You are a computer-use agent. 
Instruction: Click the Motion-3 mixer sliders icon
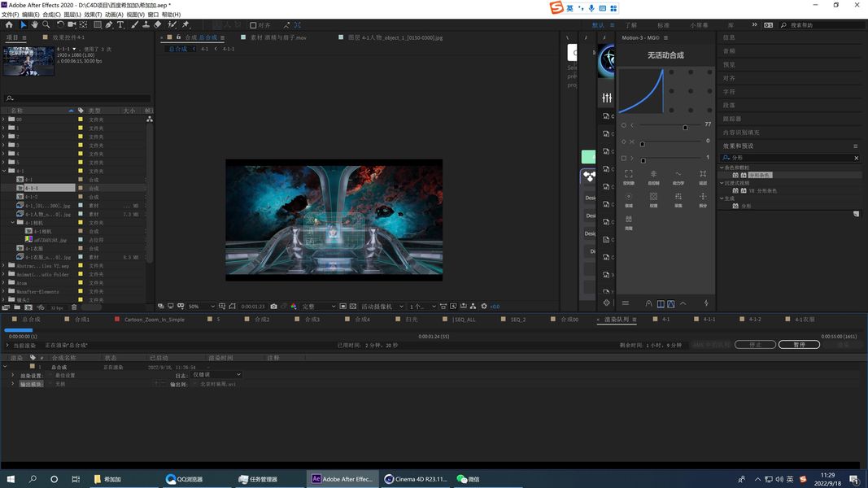pyautogui.click(x=607, y=98)
